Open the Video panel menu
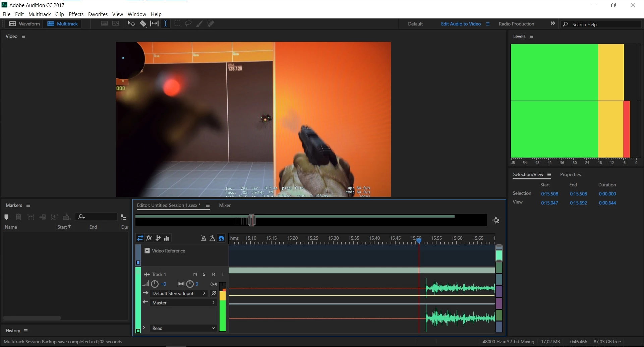The height and width of the screenshot is (347, 644). (x=23, y=36)
